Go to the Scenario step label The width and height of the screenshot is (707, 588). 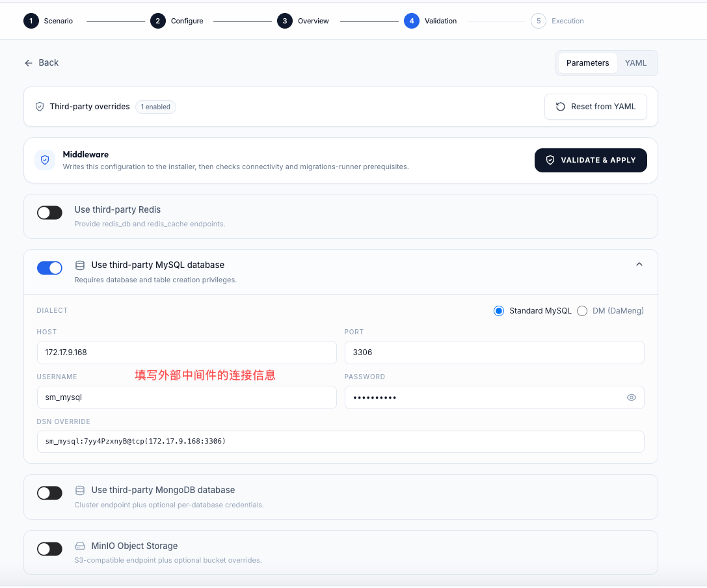tap(58, 21)
